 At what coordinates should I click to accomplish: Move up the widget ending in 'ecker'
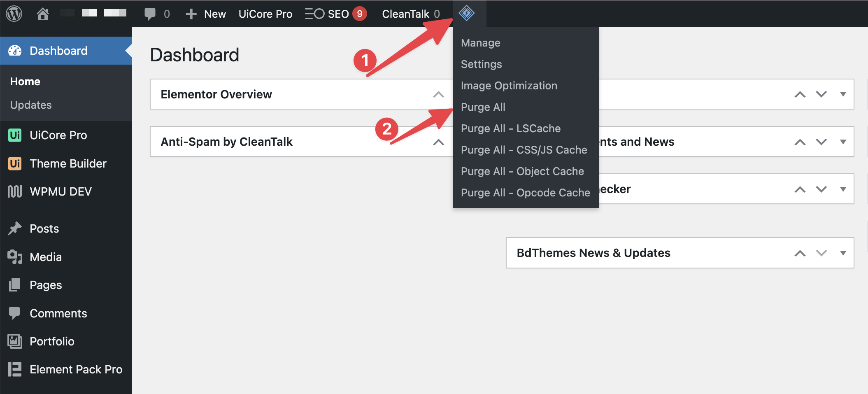coord(800,189)
